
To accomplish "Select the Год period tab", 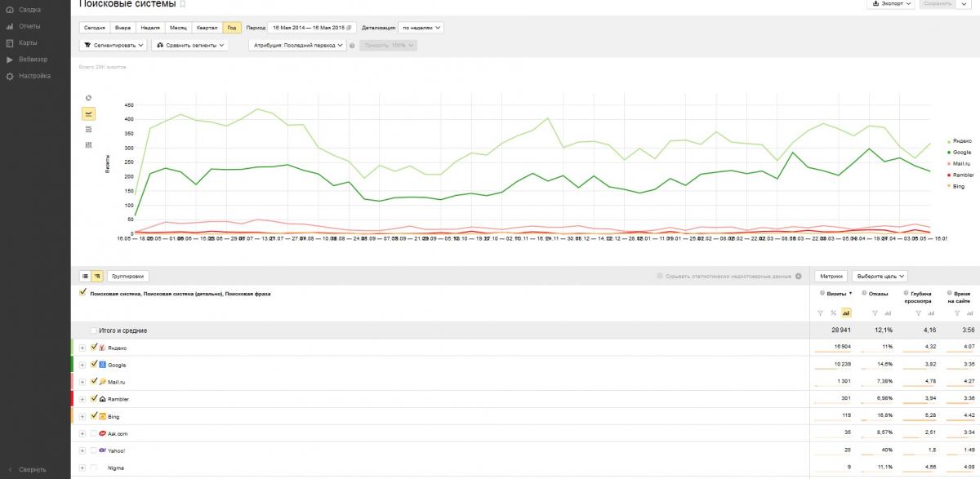I will (232, 27).
